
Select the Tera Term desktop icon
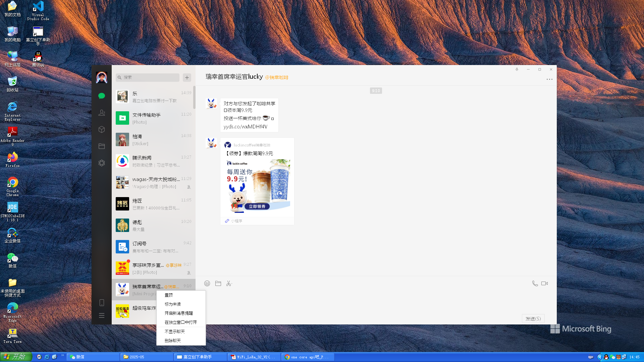pyautogui.click(x=12, y=335)
